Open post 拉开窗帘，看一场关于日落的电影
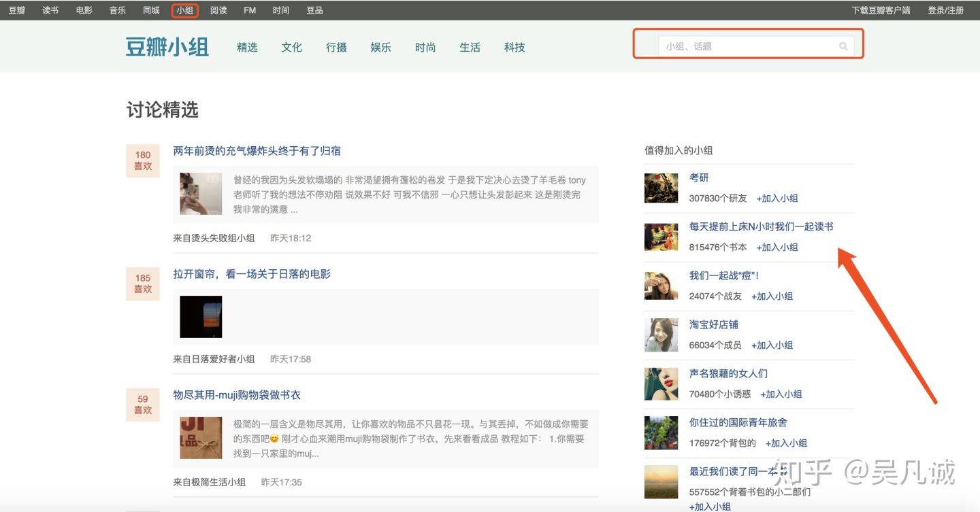 [x=252, y=274]
